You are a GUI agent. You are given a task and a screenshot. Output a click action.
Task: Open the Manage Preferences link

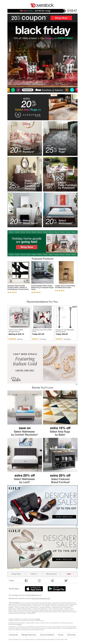[29, 635]
